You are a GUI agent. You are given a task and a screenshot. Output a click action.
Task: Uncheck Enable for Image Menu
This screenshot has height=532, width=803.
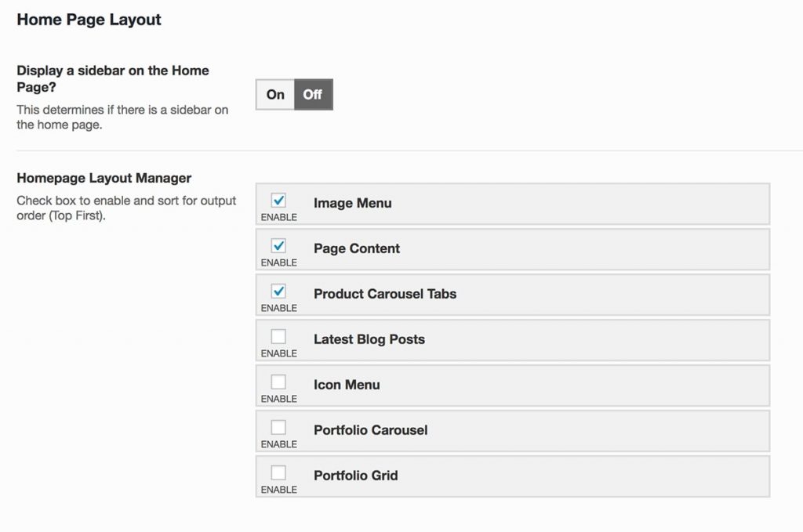[278, 200]
